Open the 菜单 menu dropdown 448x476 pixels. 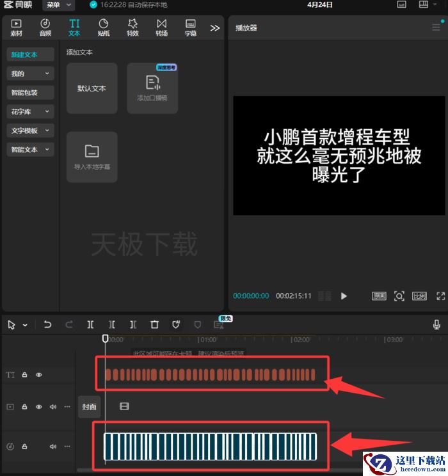(x=59, y=5)
